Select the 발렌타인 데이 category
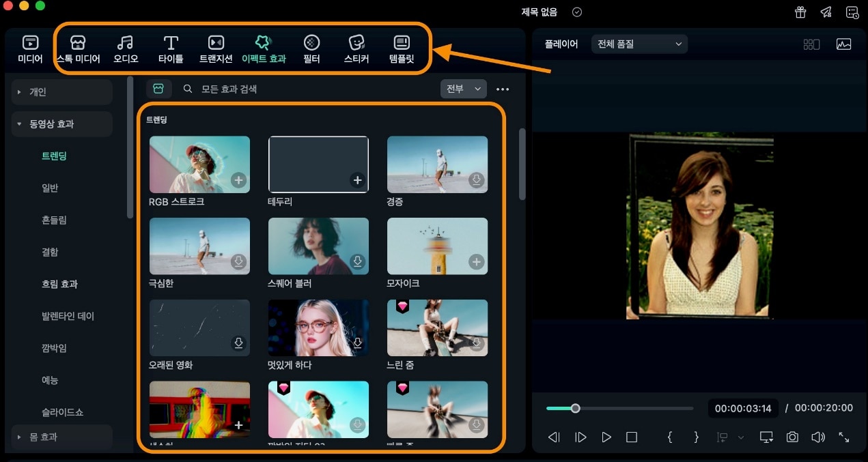The image size is (868, 462). point(68,316)
